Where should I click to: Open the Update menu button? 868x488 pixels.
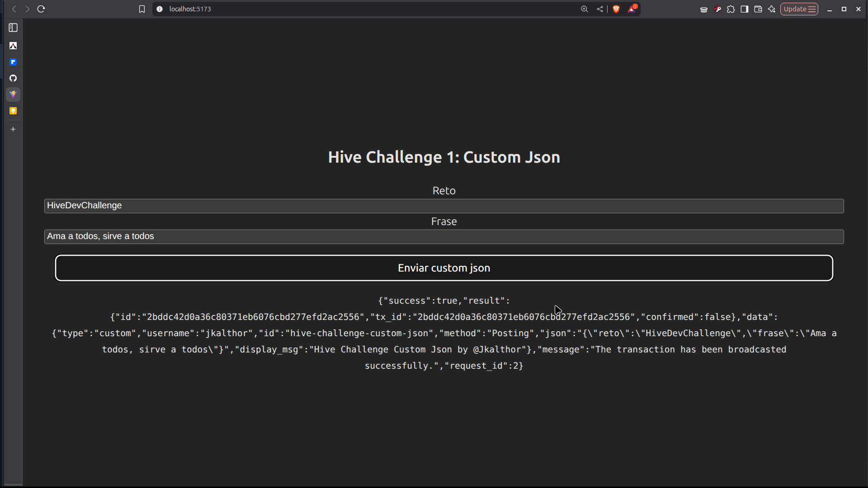[x=799, y=9]
